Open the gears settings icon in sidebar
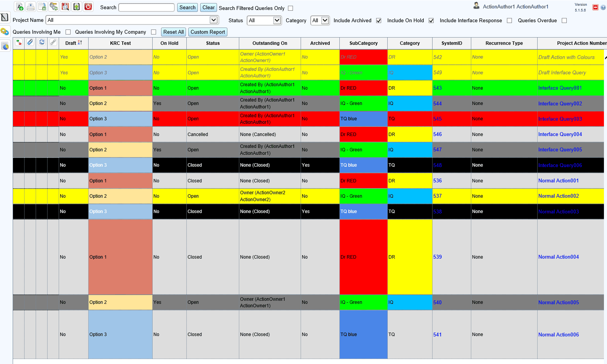607x364 pixels. [5, 32]
